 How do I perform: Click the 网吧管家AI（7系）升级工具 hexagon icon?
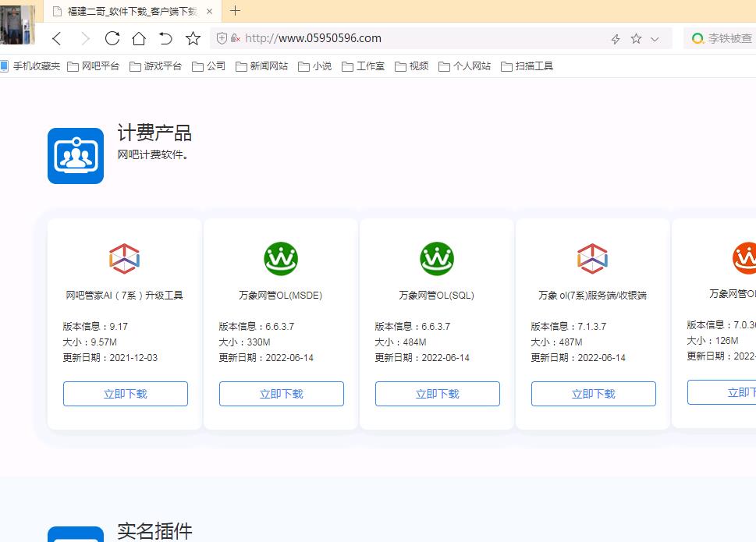(x=125, y=258)
